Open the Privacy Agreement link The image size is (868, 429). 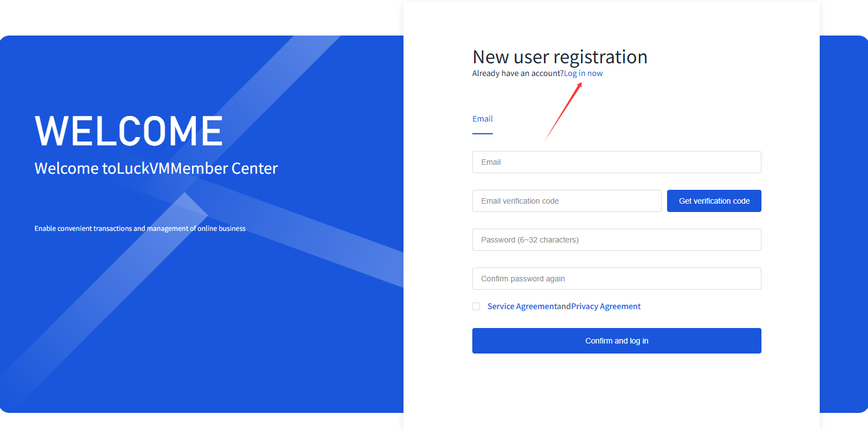[606, 306]
